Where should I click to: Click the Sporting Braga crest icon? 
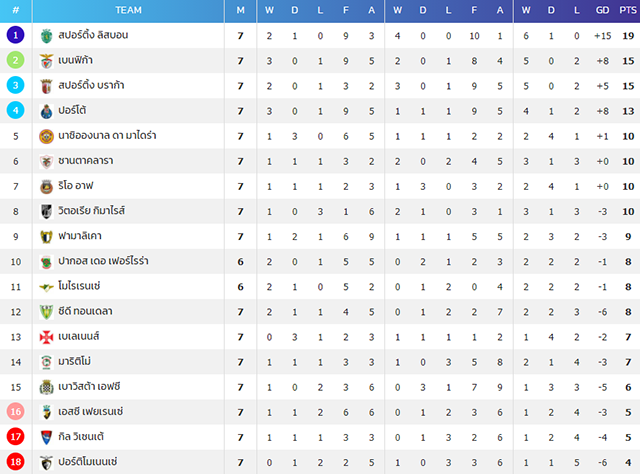pyautogui.click(x=47, y=86)
